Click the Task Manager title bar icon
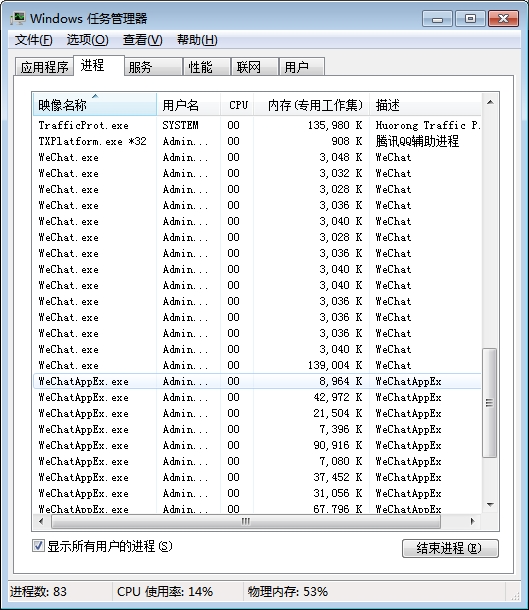This screenshot has height=610, width=529. 18,18
